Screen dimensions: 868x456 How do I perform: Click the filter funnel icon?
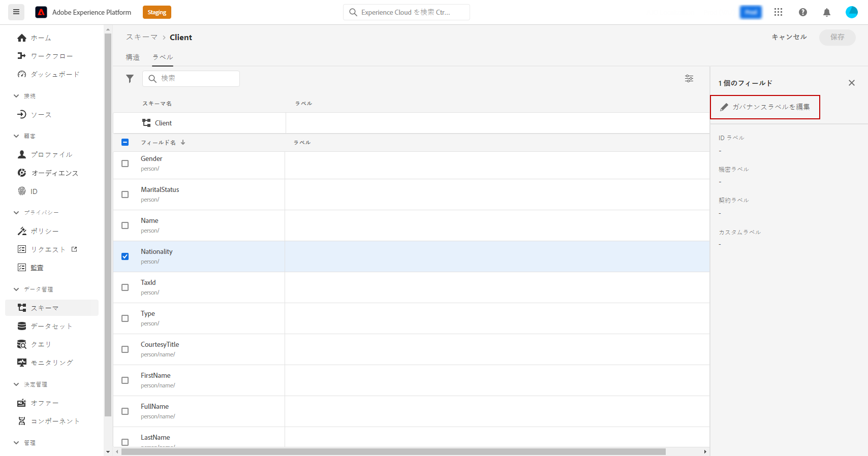[130, 79]
